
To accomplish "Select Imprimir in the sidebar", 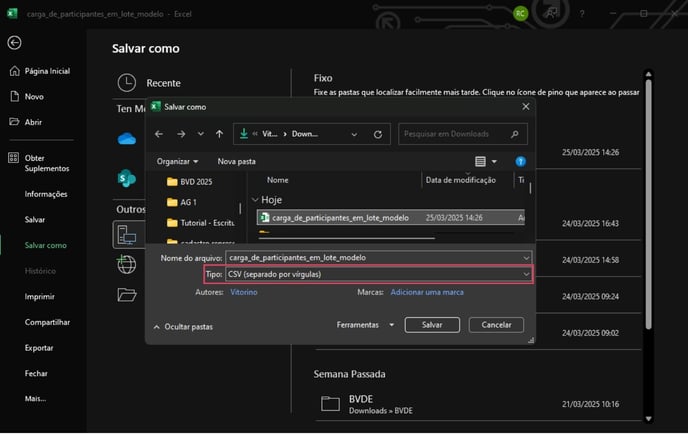I will (x=39, y=297).
